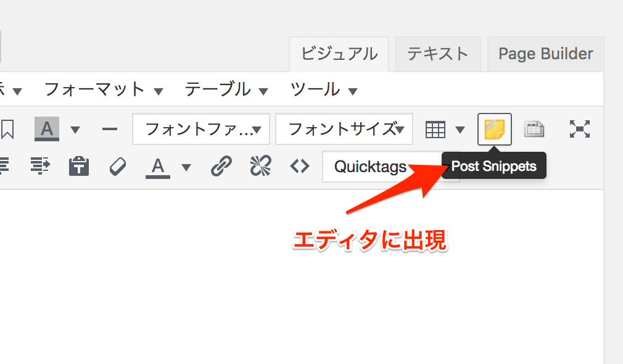Switch to the ビジュアル tab

point(339,54)
